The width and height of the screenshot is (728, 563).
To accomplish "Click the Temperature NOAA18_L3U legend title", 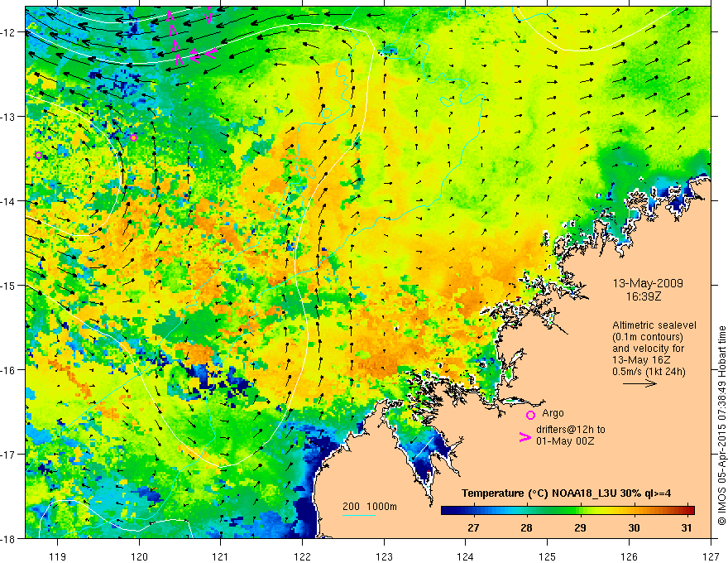I will [x=566, y=493].
